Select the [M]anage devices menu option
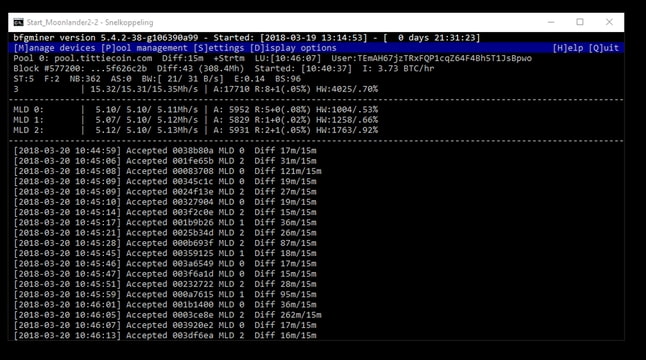Viewport: 646px width, 360px height. click(x=54, y=48)
